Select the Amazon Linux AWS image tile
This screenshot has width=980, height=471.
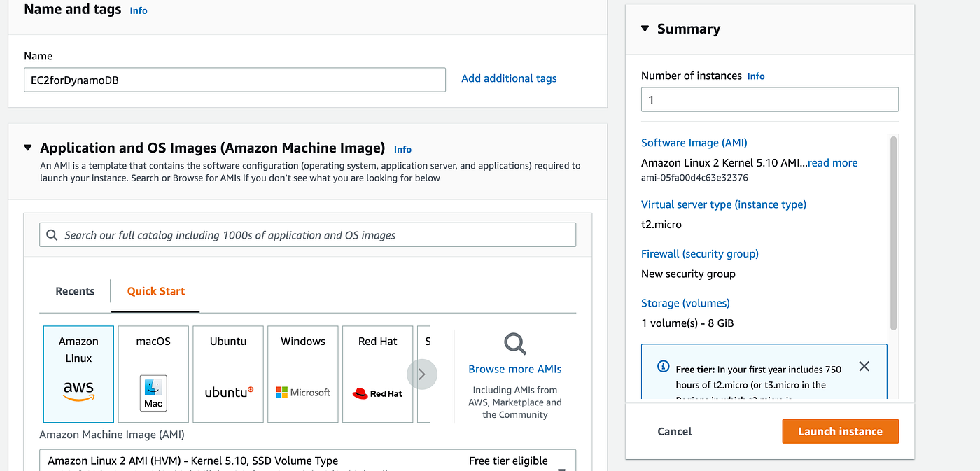[78, 374]
